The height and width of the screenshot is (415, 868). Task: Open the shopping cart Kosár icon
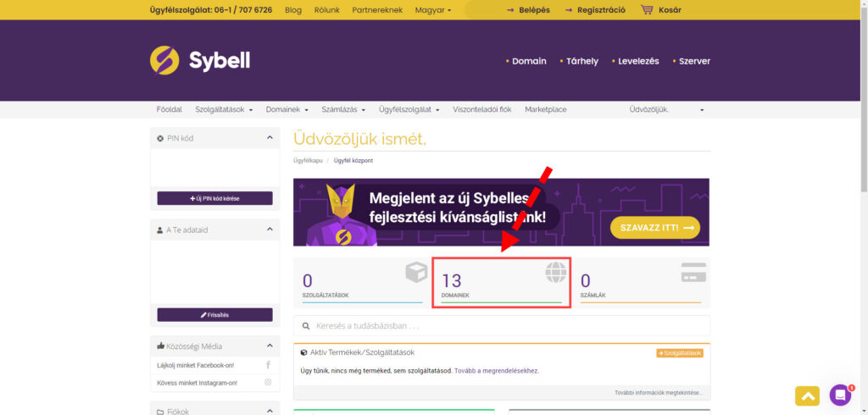point(647,9)
